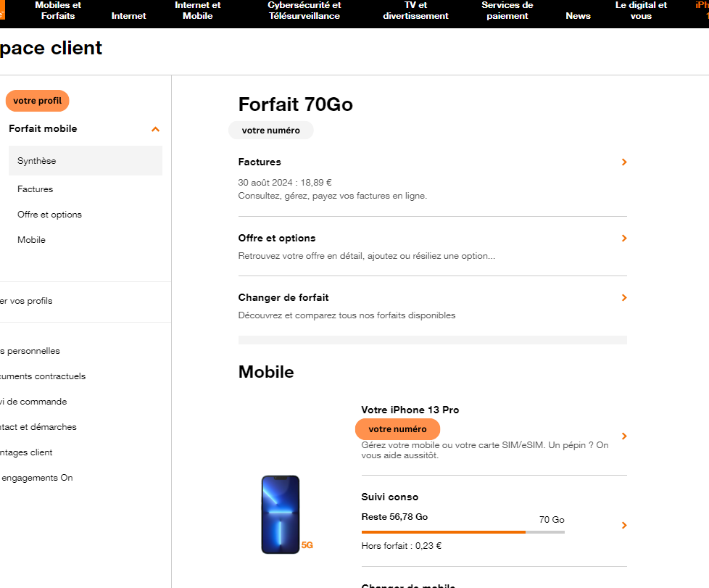Click the Changer de forfait arrow
Viewport: 709px width, 588px height.
coord(624,298)
